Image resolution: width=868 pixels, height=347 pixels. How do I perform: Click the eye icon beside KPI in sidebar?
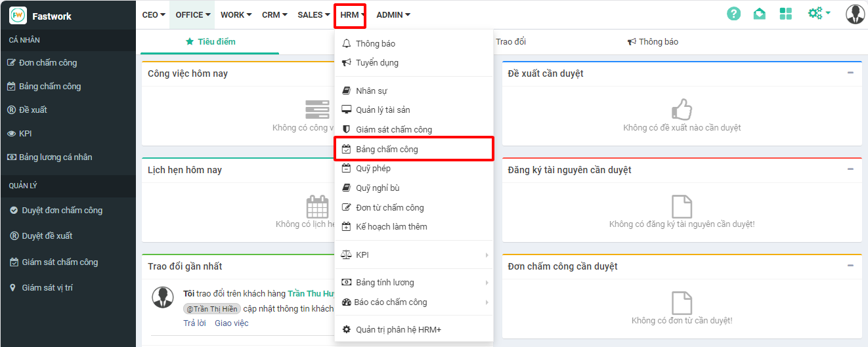click(11, 134)
